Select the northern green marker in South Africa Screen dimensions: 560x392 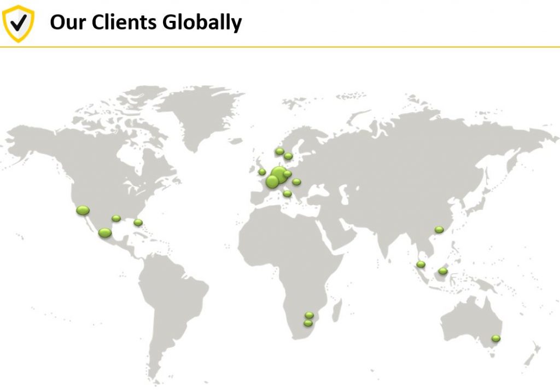tap(310, 315)
